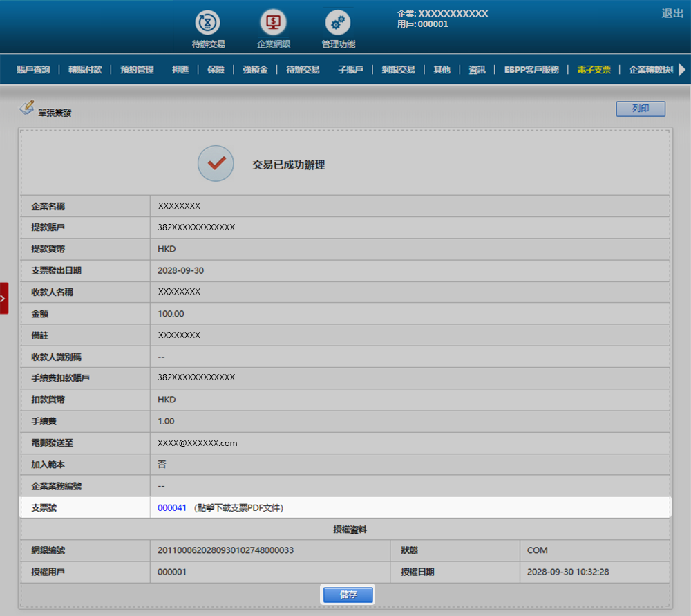Expand the red side panel arrow
This screenshot has width=691, height=616.
point(3,298)
